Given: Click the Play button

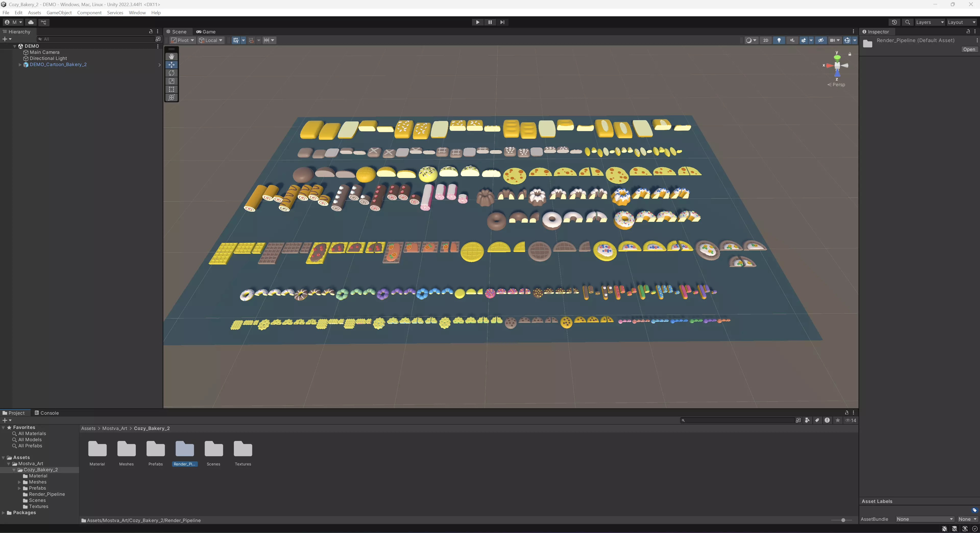Looking at the screenshot, I should tap(477, 22).
